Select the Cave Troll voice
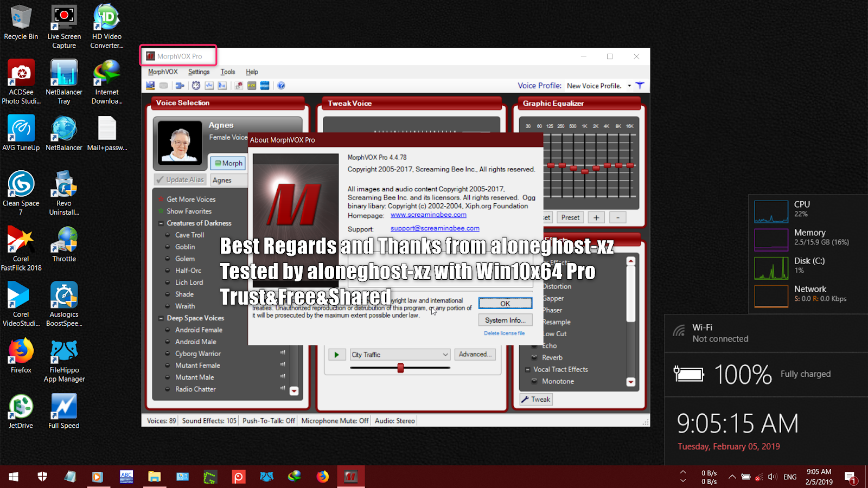The image size is (868, 488). point(189,235)
